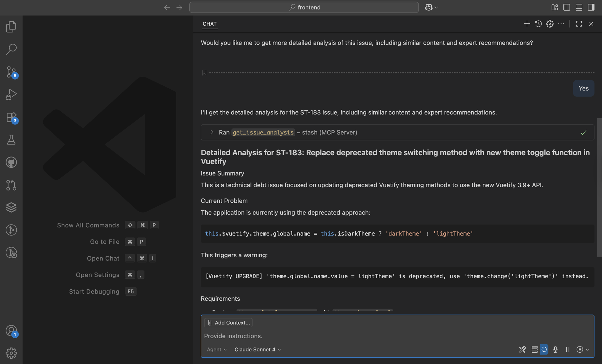The image size is (602, 364).
Task: Pause the agent with pause icon
Action: click(568, 349)
